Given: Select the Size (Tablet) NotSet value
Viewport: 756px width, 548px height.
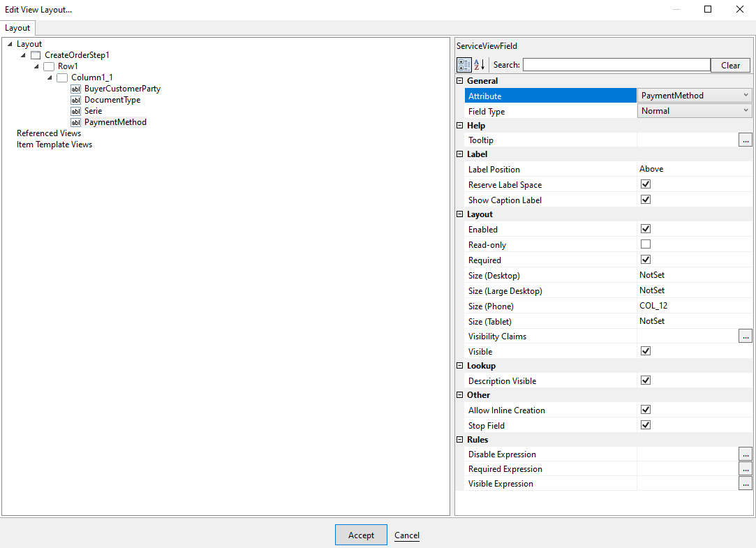Looking at the screenshot, I should click(x=652, y=321).
